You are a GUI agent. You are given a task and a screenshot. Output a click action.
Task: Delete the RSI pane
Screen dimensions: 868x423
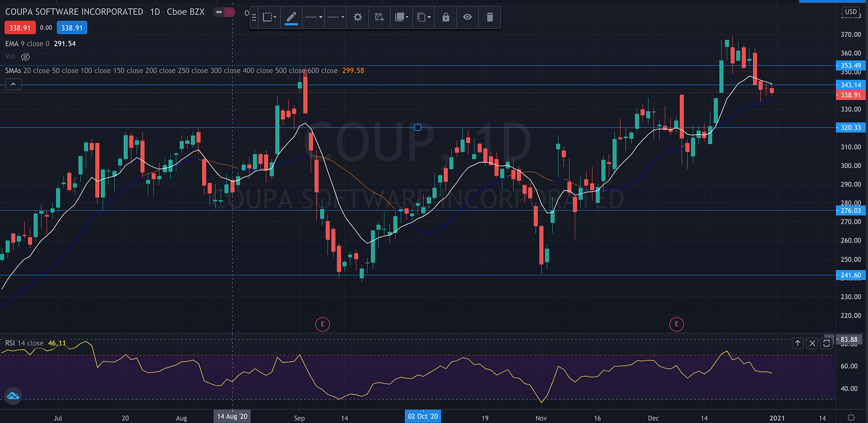pos(812,343)
